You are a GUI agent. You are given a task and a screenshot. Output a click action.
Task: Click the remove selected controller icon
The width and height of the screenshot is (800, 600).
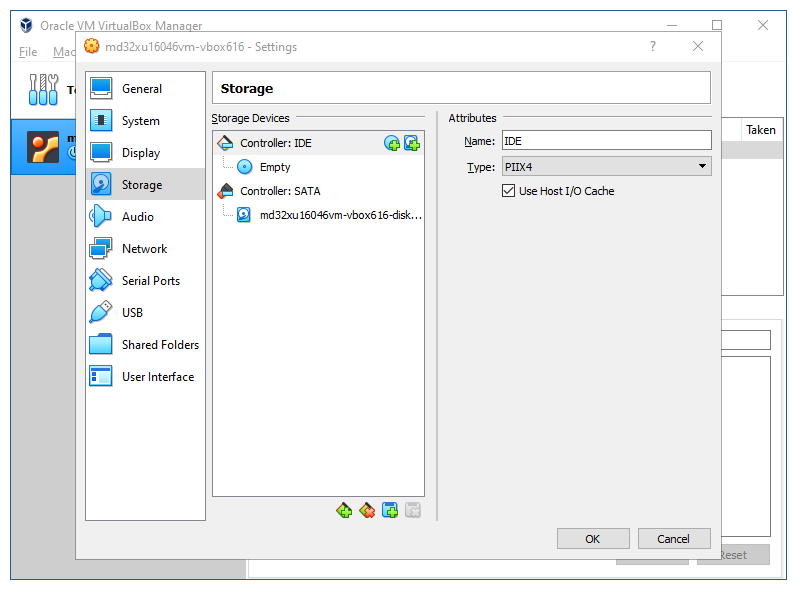(x=367, y=511)
